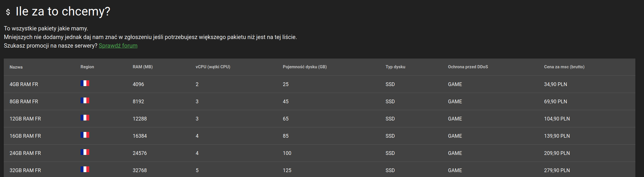The image size is (644, 177).
Task: Click the 69,90 PLN price cell
Action: click(x=555, y=102)
